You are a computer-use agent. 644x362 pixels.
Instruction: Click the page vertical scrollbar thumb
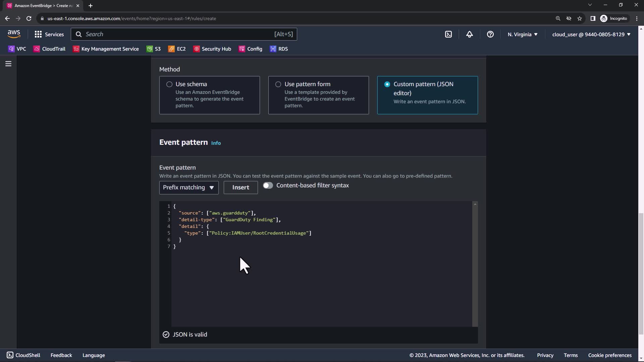(x=641, y=273)
